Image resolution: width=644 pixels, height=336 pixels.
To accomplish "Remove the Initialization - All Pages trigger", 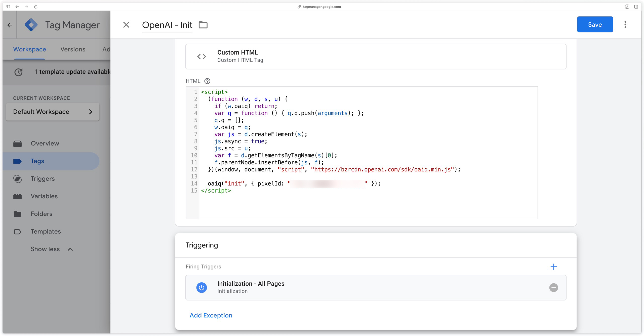I will coord(553,287).
